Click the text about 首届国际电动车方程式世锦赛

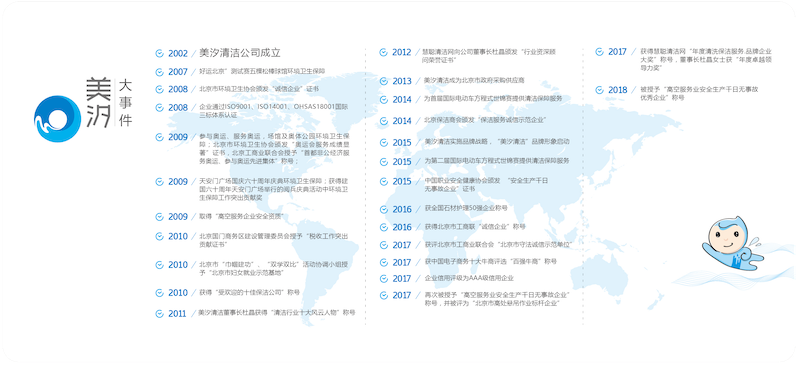point(493,98)
